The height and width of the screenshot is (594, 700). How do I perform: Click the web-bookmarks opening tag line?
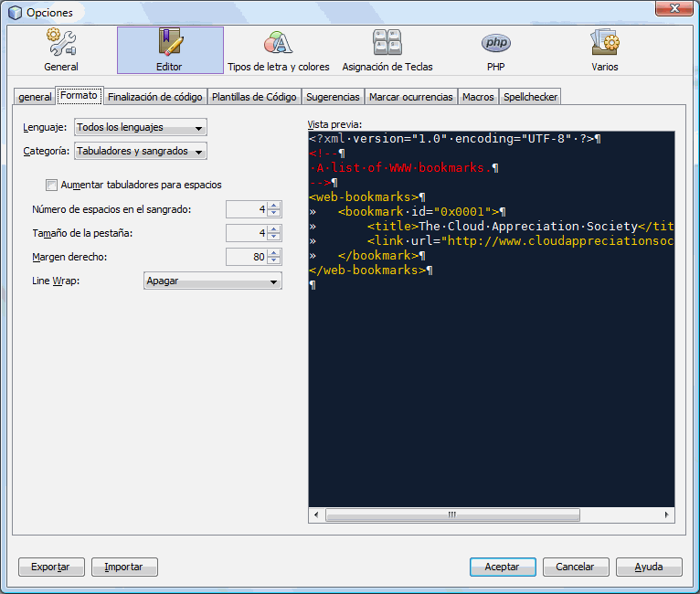click(367, 196)
